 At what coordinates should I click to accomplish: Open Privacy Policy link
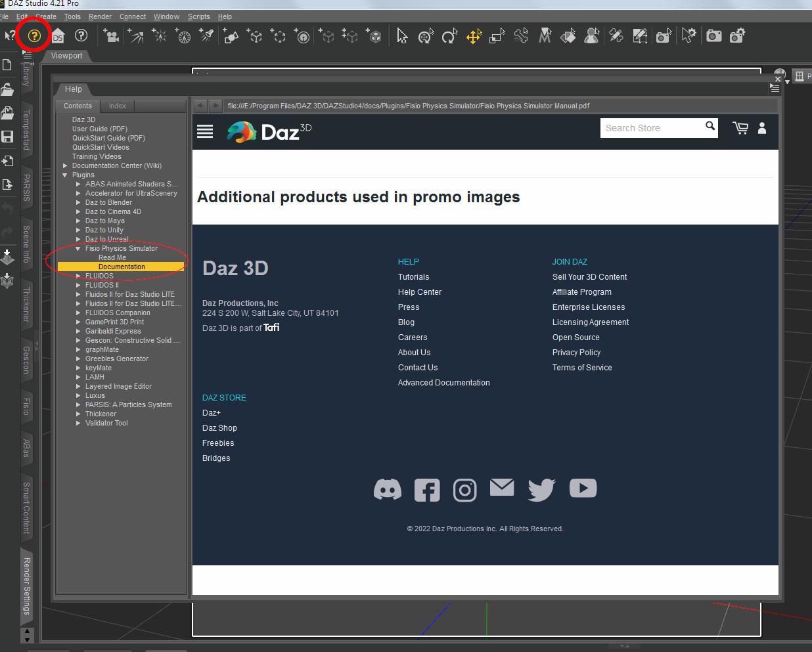[576, 353]
